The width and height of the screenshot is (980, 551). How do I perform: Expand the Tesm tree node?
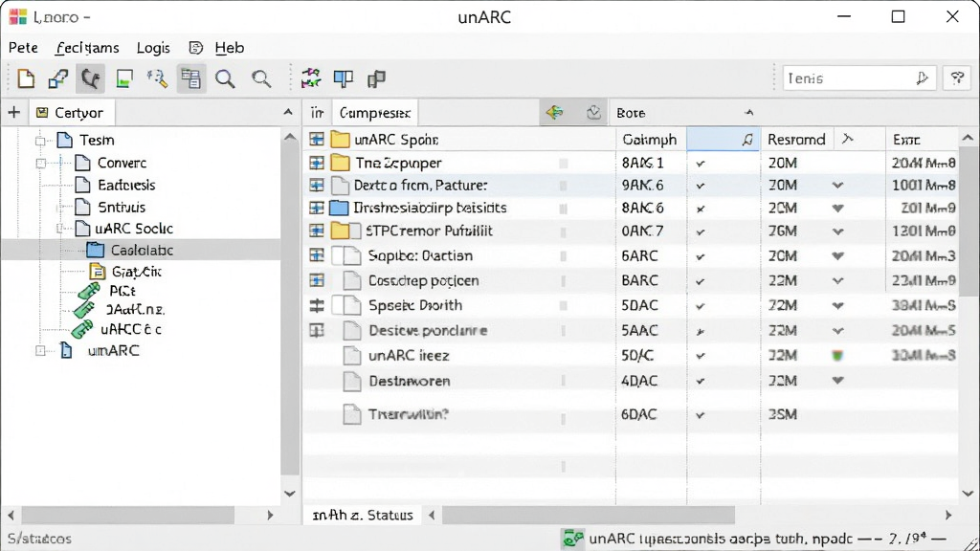tap(40, 141)
